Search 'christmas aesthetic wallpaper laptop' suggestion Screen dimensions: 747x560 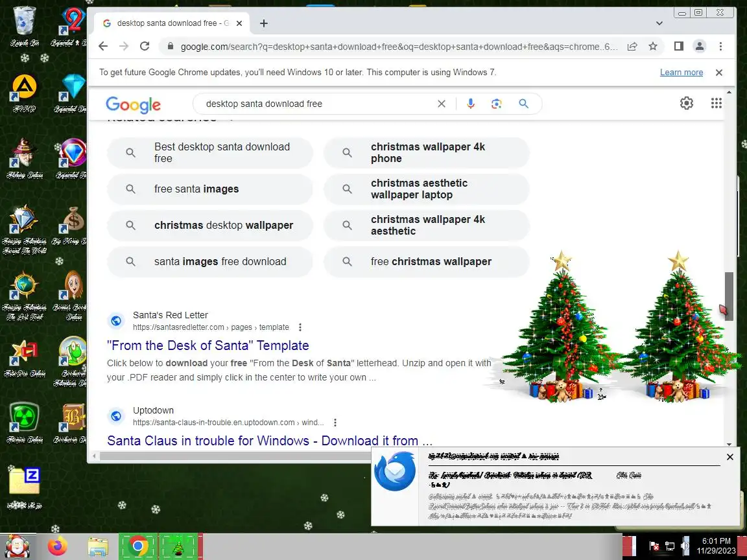(427, 189)
